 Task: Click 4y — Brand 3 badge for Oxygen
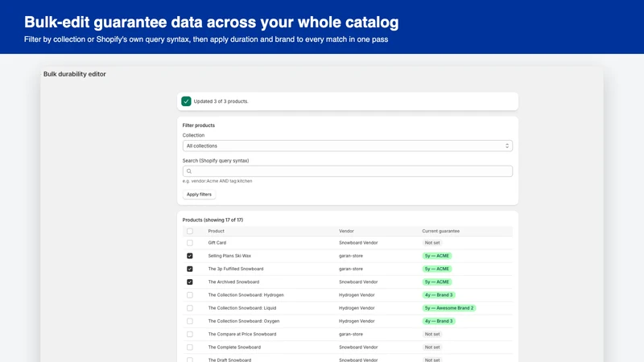[439, 321]
